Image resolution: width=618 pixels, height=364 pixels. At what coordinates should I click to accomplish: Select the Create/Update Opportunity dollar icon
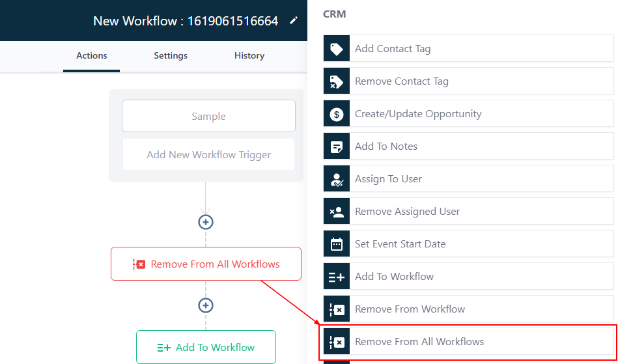337,114
